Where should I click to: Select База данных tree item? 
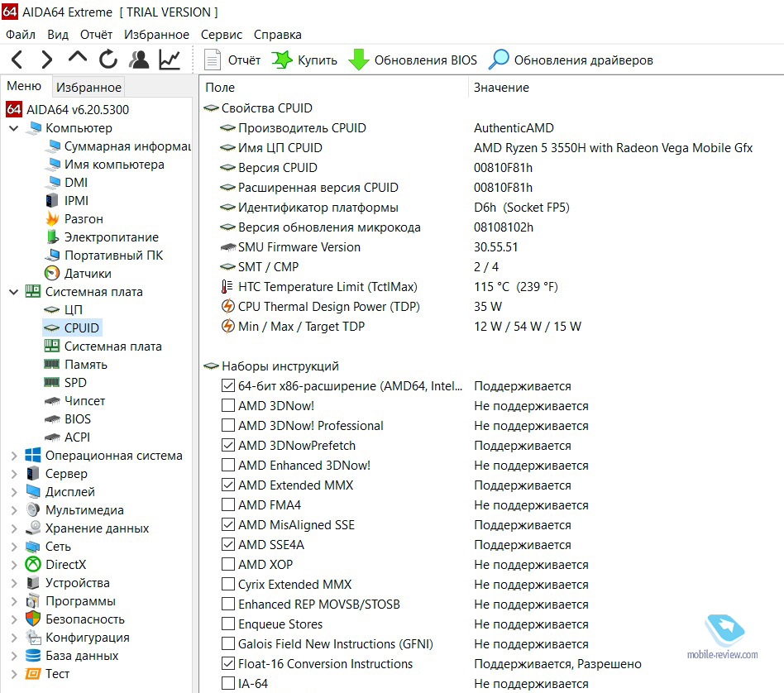(x=72, y=656)
